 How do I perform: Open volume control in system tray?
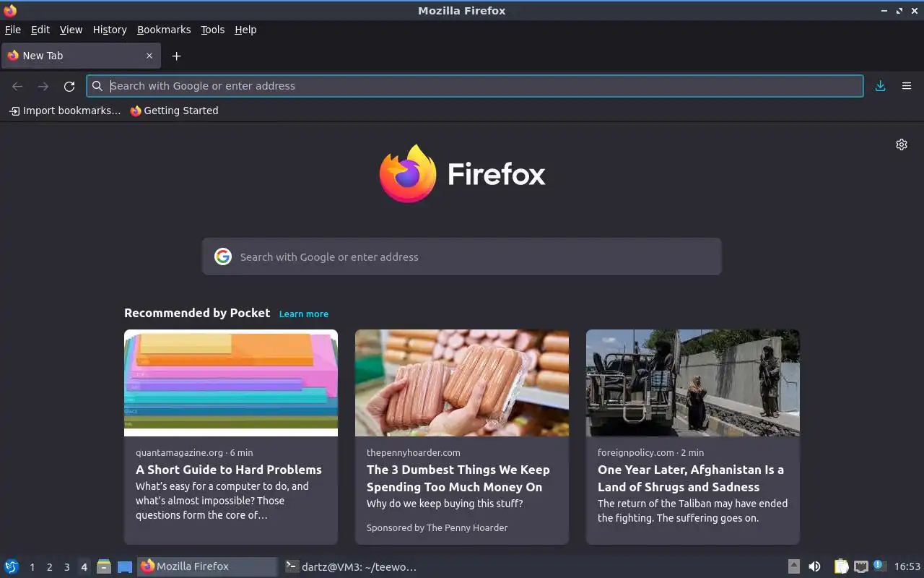[814, 566]
